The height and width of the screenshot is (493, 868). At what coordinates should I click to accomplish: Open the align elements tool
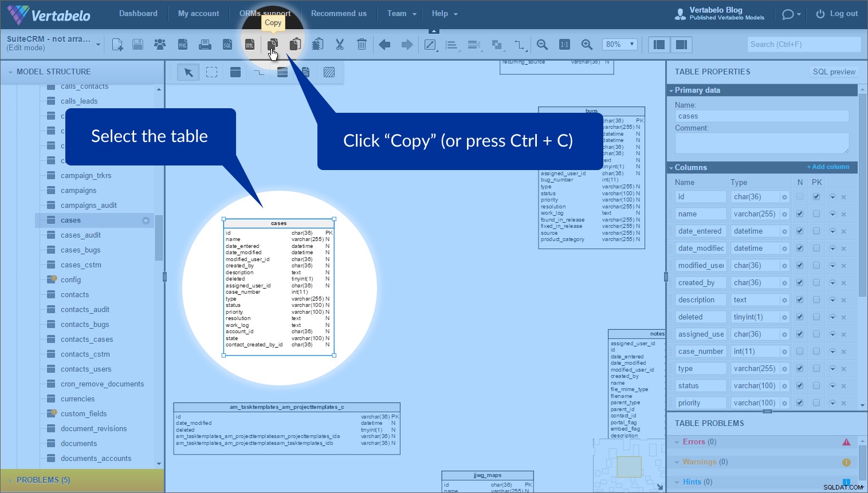coord(452,45)
